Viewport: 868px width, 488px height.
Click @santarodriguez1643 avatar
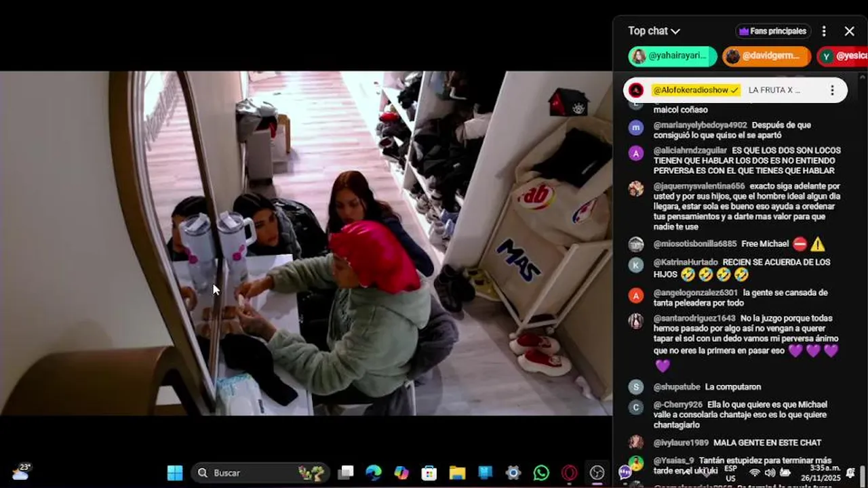(635, 321)
